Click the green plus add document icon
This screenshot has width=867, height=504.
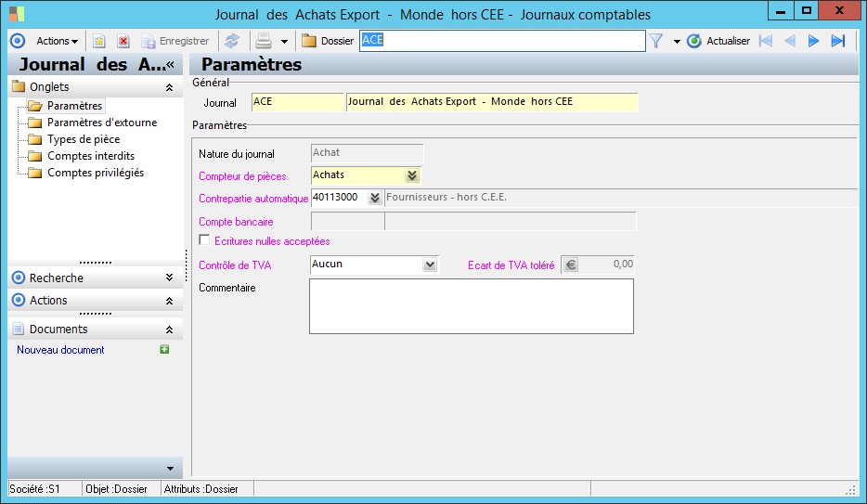[164, 349]
